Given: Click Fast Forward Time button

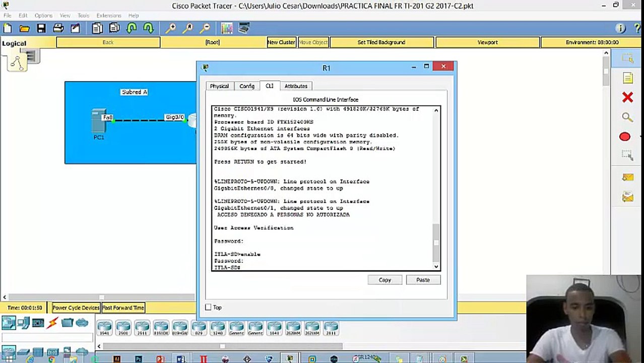Looking at the screenshot, I should point(123,308).
